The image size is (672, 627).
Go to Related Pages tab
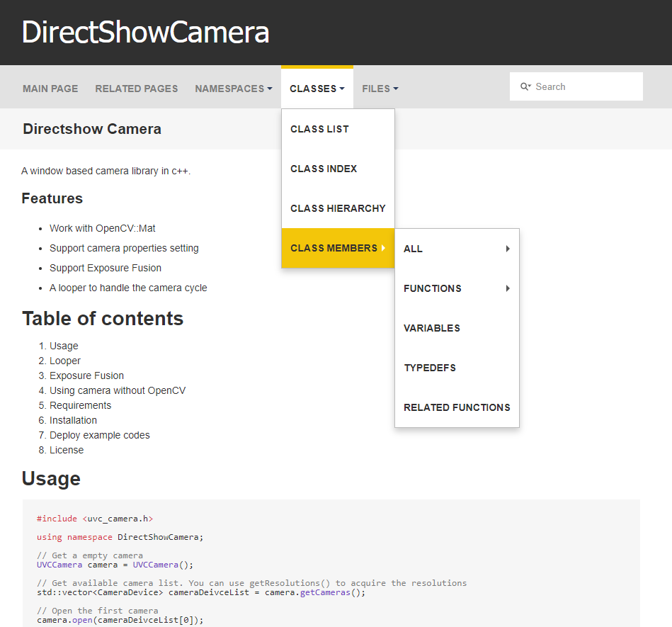[x=137, y=89]
